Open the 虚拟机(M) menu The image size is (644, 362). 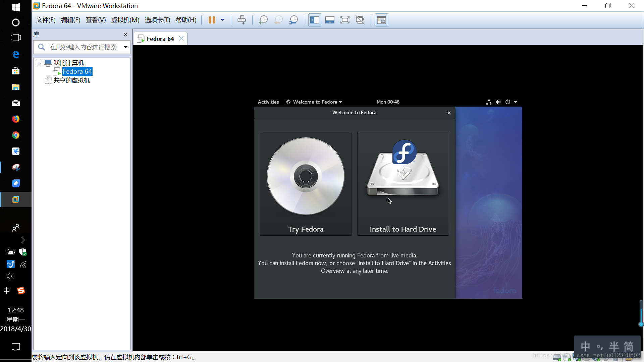click(x=125, y=20)
